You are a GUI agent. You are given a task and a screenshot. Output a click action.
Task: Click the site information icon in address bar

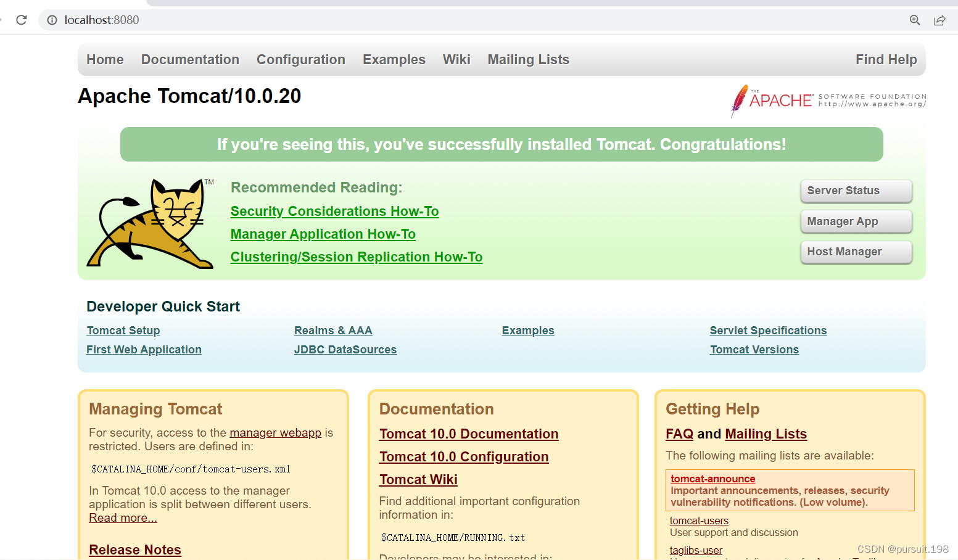coord(52,20)
